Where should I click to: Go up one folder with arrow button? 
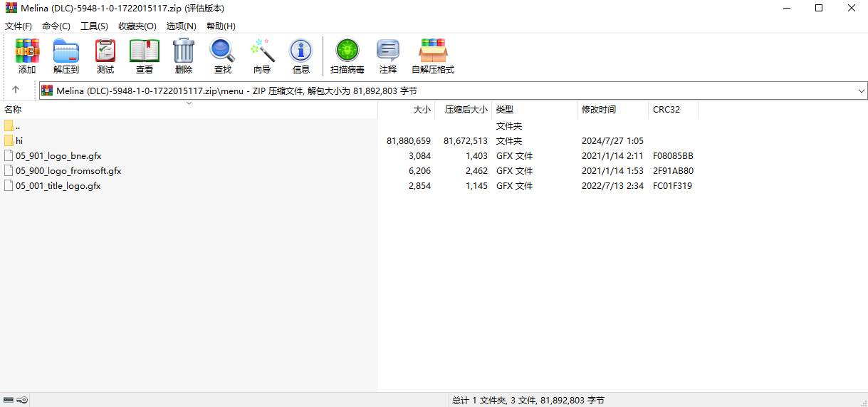coord(16,91)
